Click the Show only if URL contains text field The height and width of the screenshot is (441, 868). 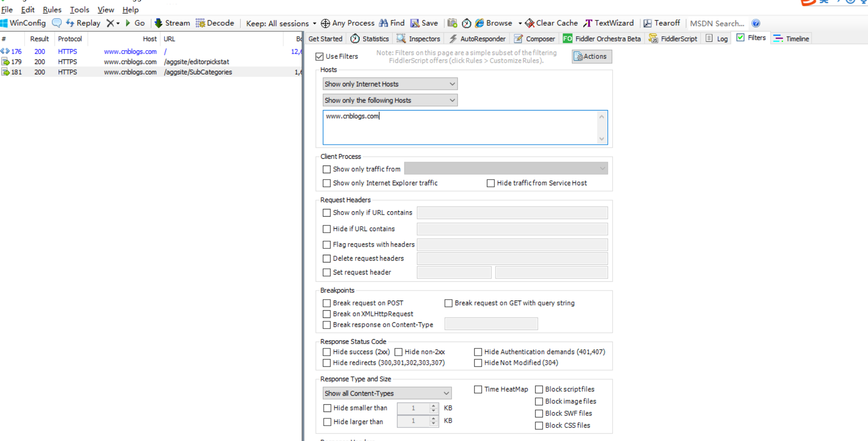pyautogui.click(x=512, y=213)
